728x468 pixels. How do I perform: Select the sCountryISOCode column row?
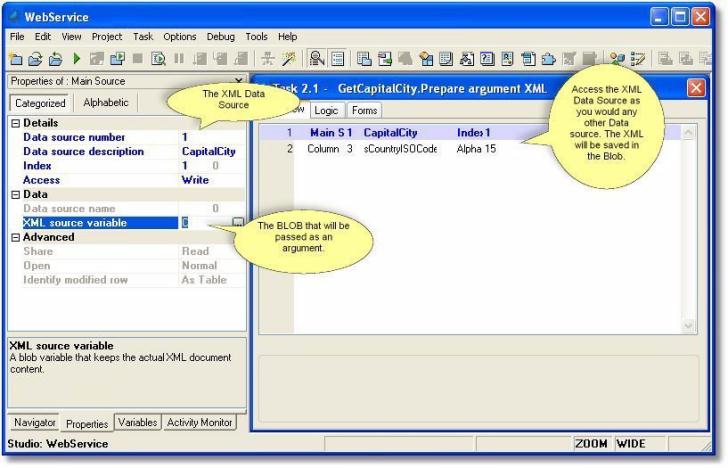[x=400, y=149]
